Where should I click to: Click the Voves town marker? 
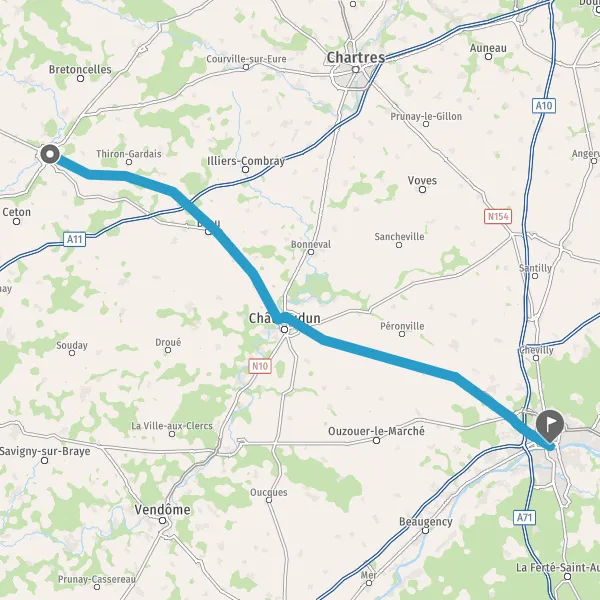[422, 189]
